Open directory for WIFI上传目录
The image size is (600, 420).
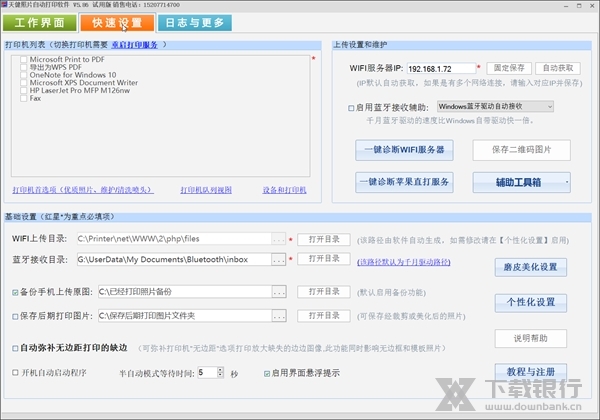[324, 239]
